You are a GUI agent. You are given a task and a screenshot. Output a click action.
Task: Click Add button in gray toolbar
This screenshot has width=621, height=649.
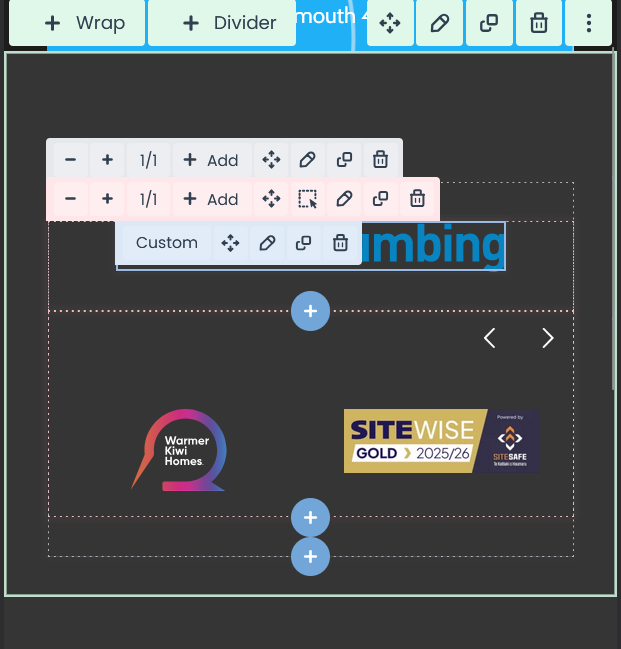coord(212,160)
